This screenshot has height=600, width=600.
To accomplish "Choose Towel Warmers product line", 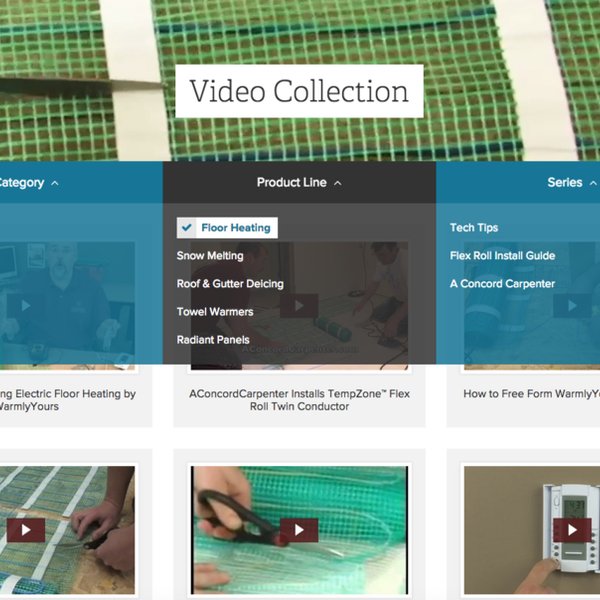I will coord(215,311).
